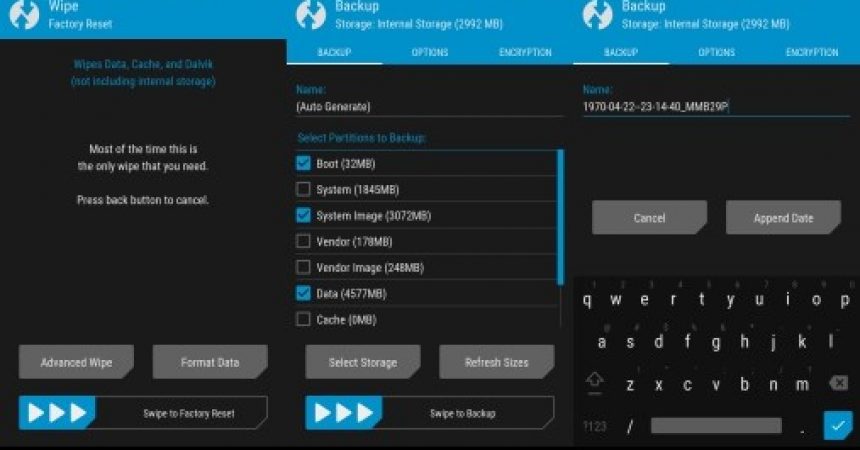Check the Vendor Image (248MB) partition
This screenshot has width=860, height=450.
click(x=303, y=268)
